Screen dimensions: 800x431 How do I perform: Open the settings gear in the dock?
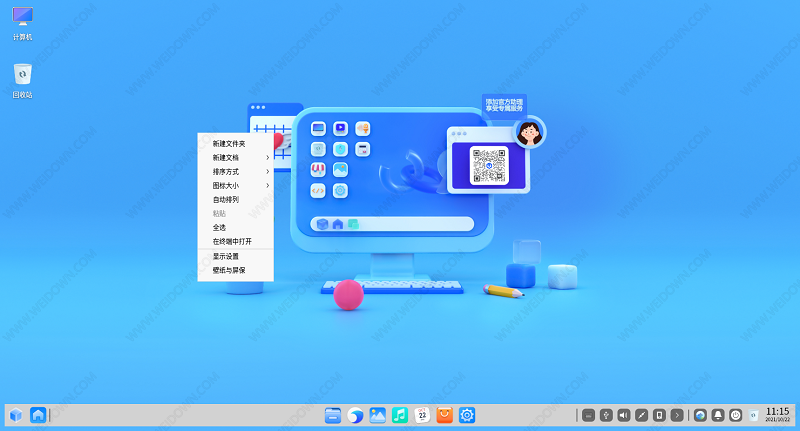click(x=466, y=414)
